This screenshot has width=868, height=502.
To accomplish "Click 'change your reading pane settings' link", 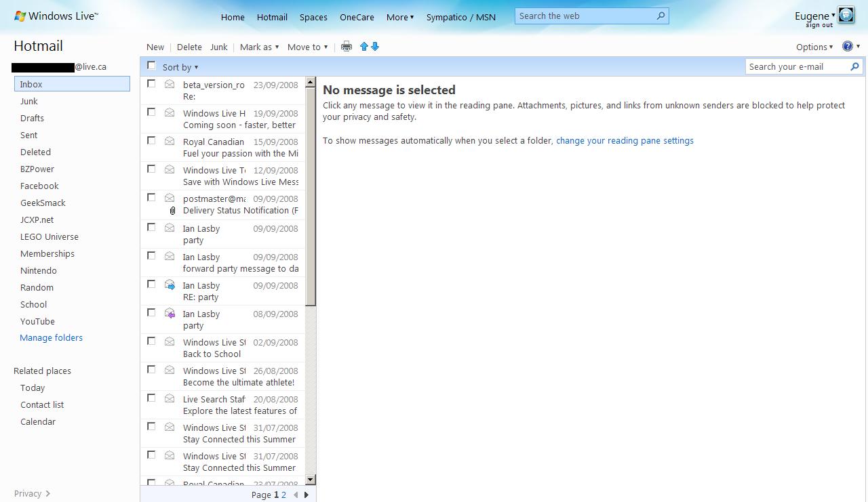I will pyautogui.click(x=625, y=140).
